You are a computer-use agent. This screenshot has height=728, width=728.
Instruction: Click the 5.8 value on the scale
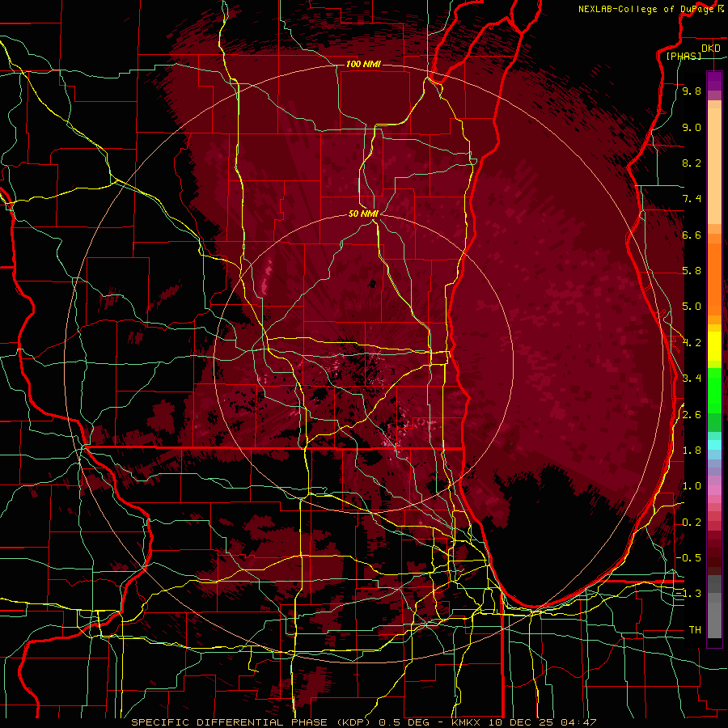pyautogui.click(x=692, y=271)
